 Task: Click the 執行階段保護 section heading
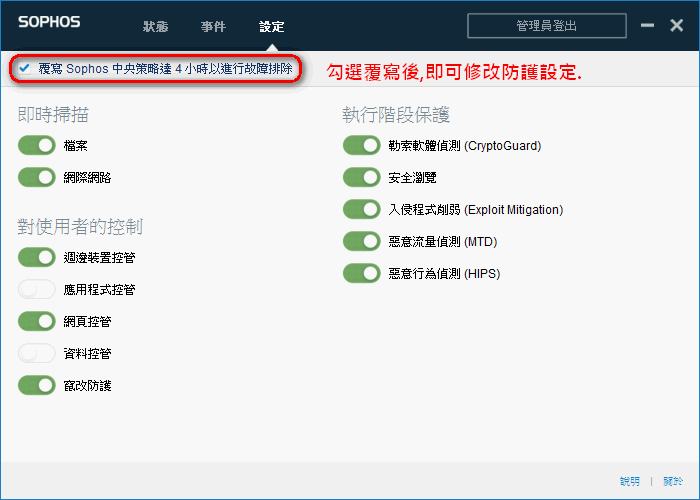[x=396, y=115]
